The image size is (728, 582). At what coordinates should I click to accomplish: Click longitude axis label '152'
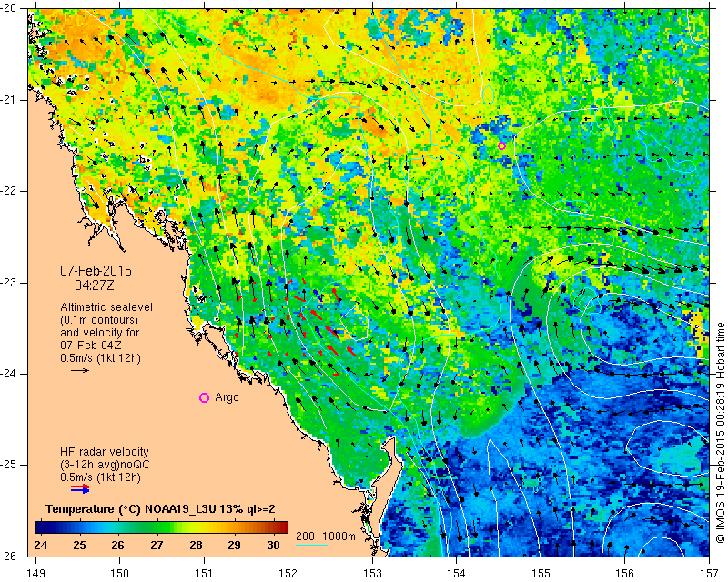(288, 573)
